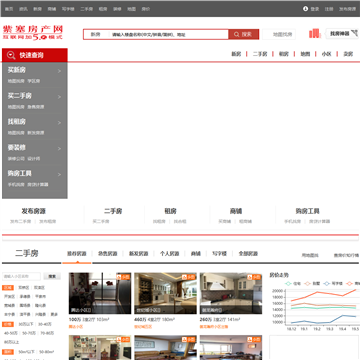Click orange 小区 badge on 260万 listing
Viewport: 360px width, 360px height.
pos(255,277)
